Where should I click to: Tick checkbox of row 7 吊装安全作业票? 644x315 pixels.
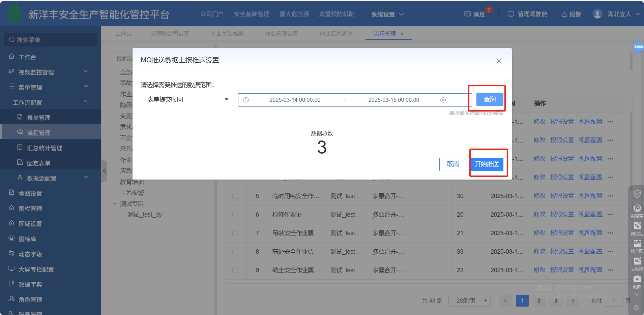235,233
